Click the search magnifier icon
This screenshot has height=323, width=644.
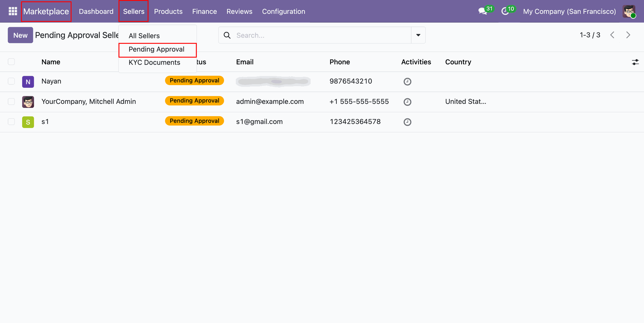pyautogui.click(x=227, y=35)
